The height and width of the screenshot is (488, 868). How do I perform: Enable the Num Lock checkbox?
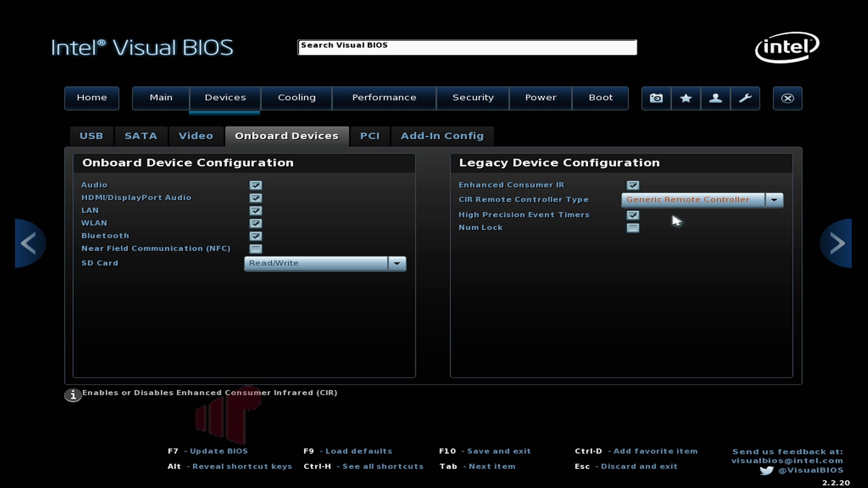[x=633, y=228]
